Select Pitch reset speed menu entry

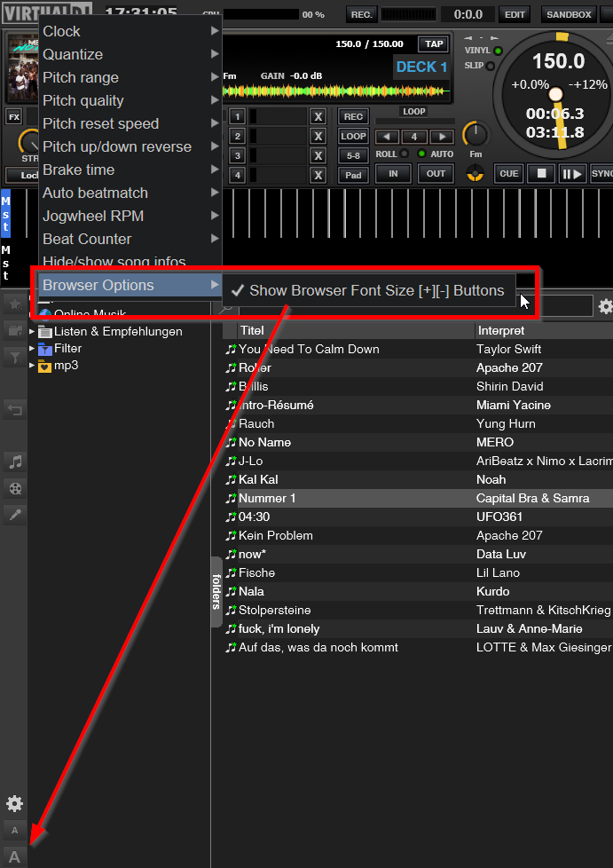click(130, 124)
